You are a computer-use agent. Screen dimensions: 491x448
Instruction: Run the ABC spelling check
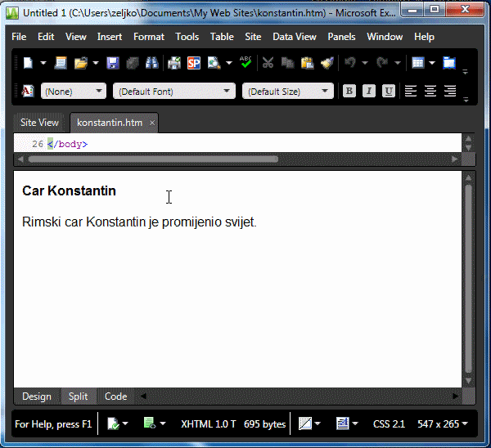point(246,63)
